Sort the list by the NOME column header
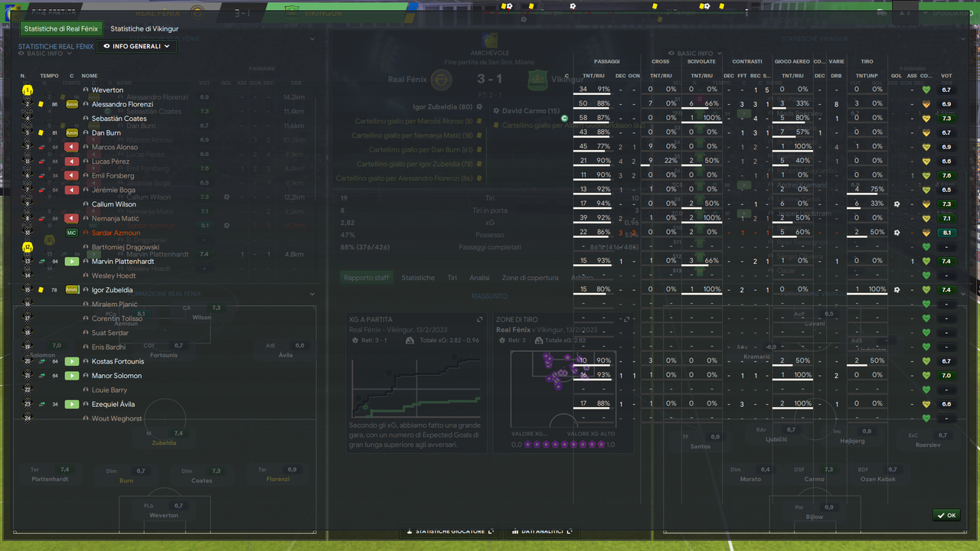The image size is (980, 551). (x=90, y=76)
